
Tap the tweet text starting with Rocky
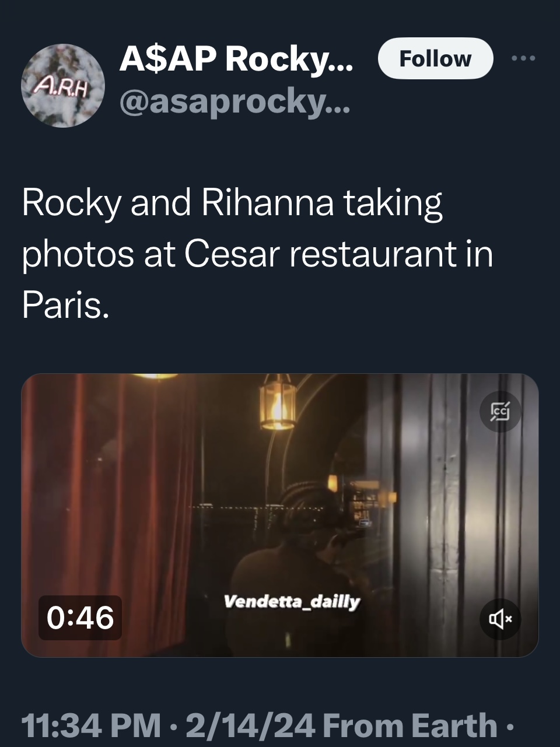[257, 254]
